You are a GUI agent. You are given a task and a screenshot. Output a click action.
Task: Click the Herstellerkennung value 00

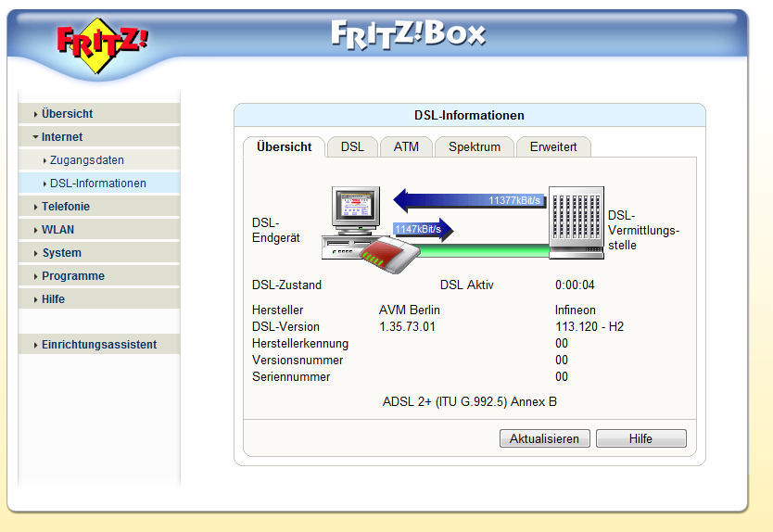pos(562,344)
